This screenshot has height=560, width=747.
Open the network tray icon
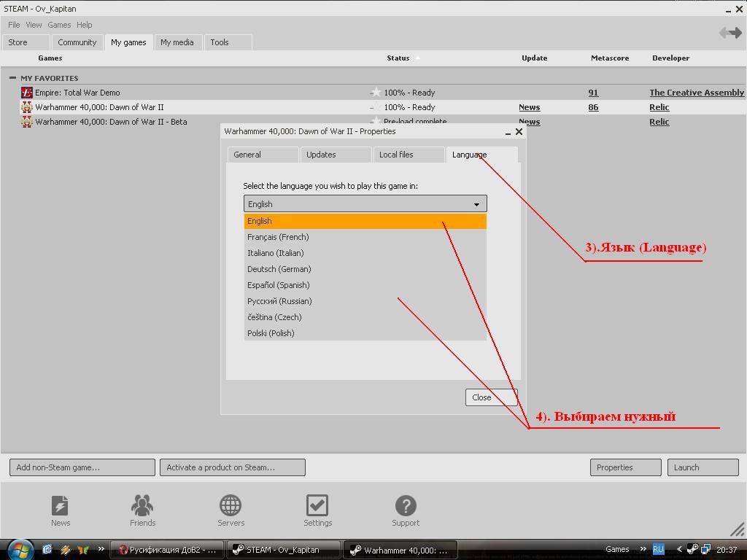coord(705,550)
